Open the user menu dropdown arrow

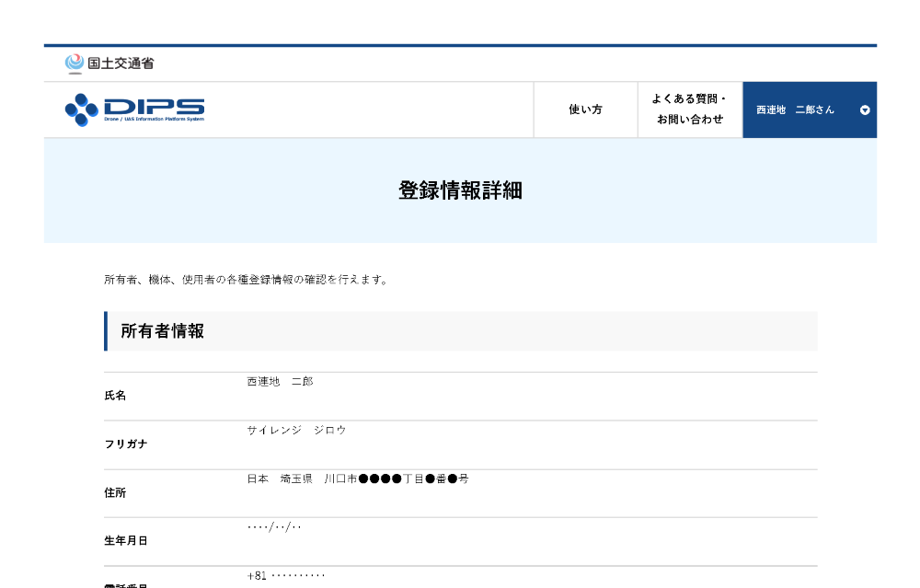pyautogui.click(x=865, y=110)
